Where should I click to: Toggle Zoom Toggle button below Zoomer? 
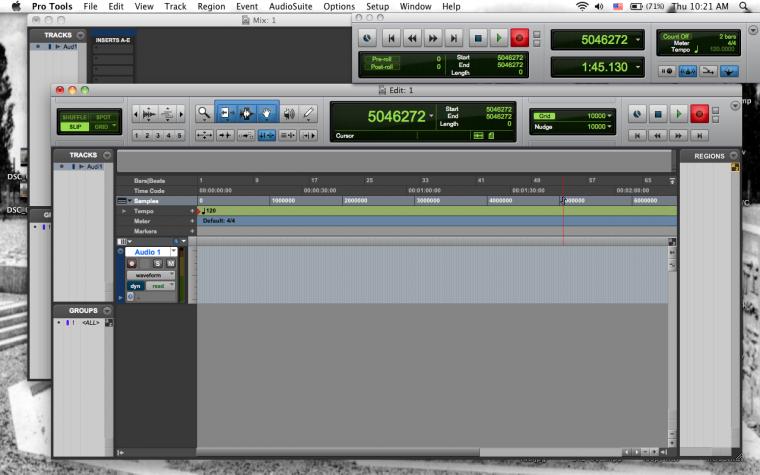[204, 136]
